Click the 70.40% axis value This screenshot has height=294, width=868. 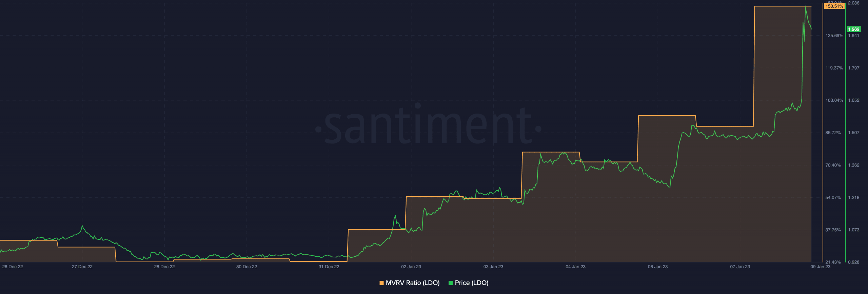(833, 165)
